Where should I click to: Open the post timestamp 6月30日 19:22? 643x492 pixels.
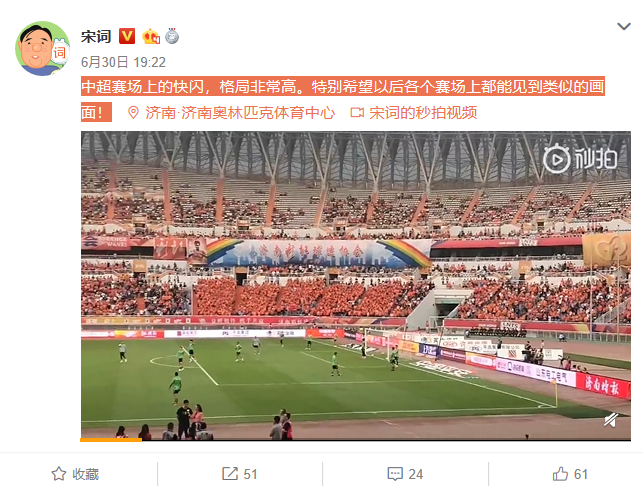[123, 62]
